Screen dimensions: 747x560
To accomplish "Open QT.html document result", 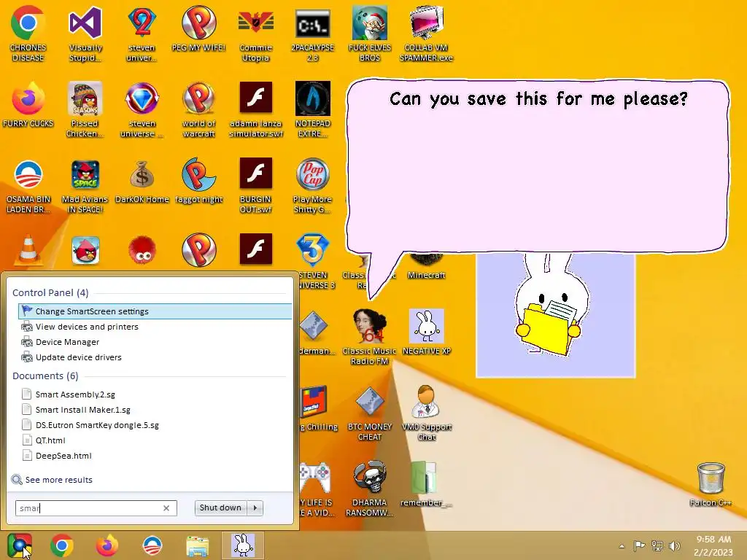I will 155,440.
